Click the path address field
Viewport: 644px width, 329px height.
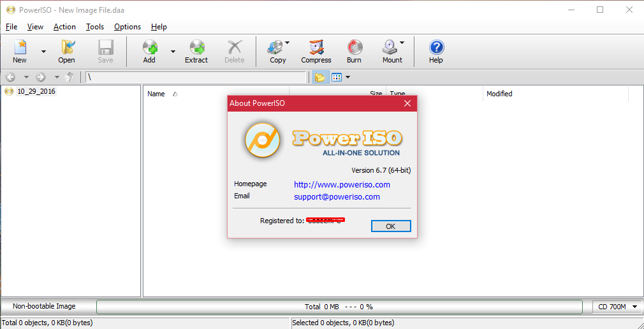196,77
